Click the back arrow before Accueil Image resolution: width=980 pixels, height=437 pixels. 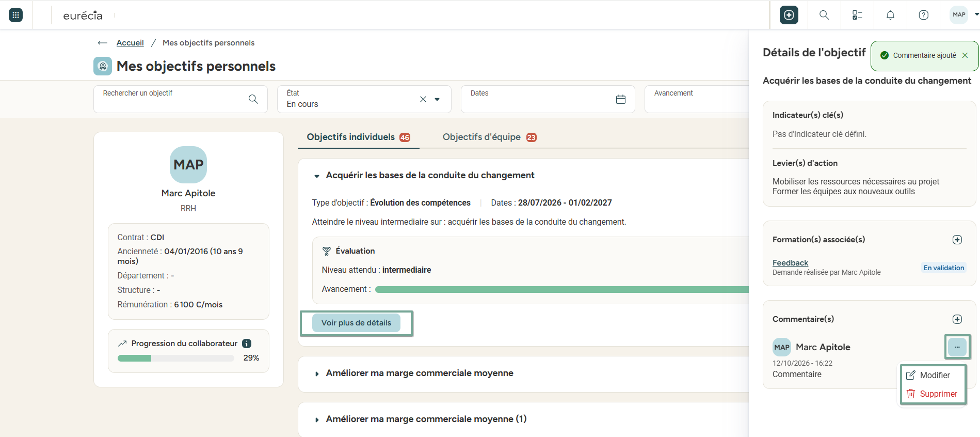(x=103, y=43)
